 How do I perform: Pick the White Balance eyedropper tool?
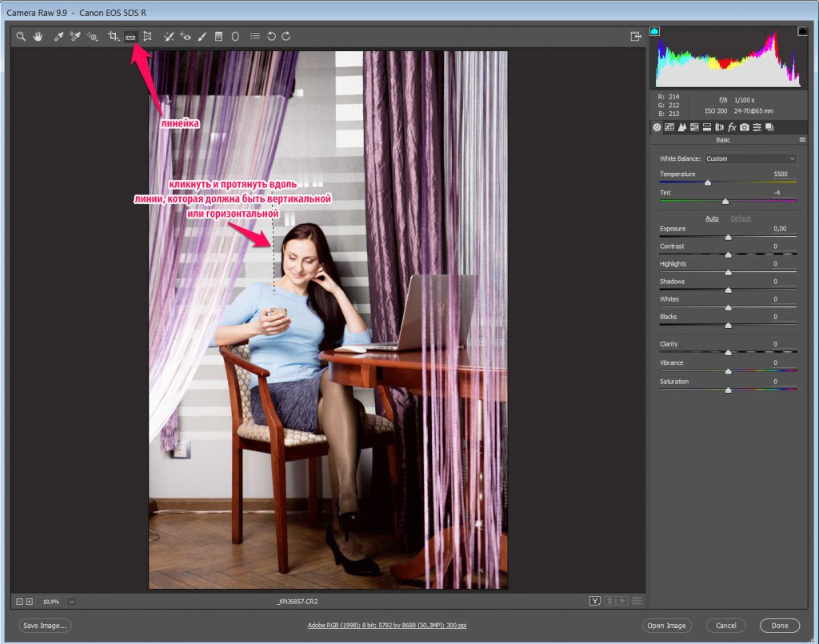58,37
